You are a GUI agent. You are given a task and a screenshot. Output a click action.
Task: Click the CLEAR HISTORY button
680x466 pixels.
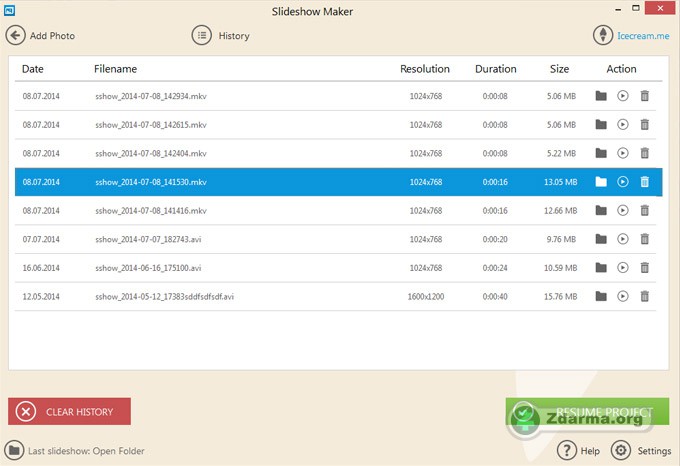tap(69, 411)
